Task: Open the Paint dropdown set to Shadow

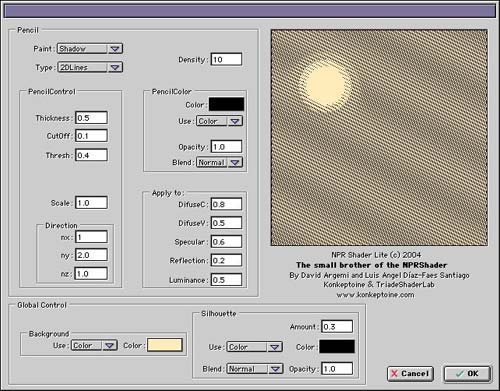Action: tap(90, 49)
